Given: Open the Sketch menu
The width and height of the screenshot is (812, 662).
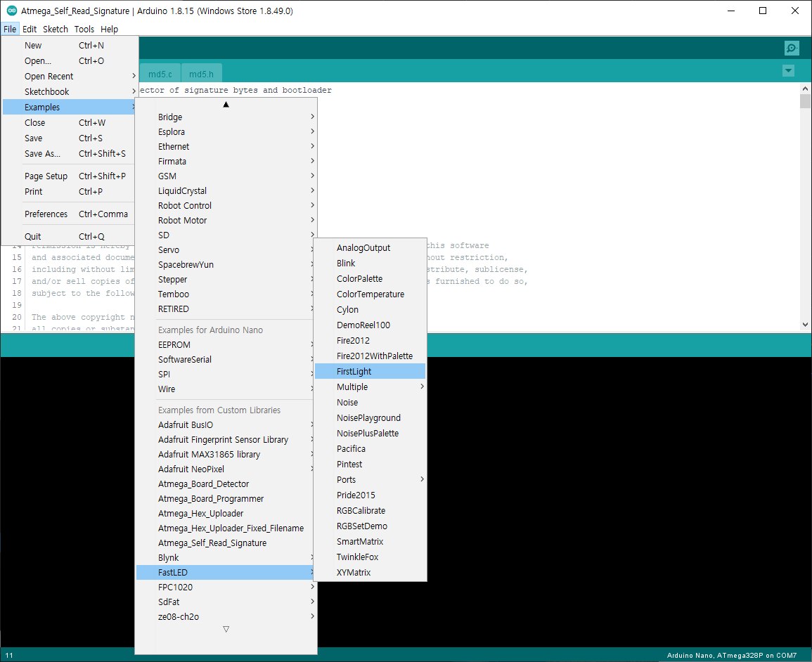Looking at the screenshot, I should (x=56, y=29).
